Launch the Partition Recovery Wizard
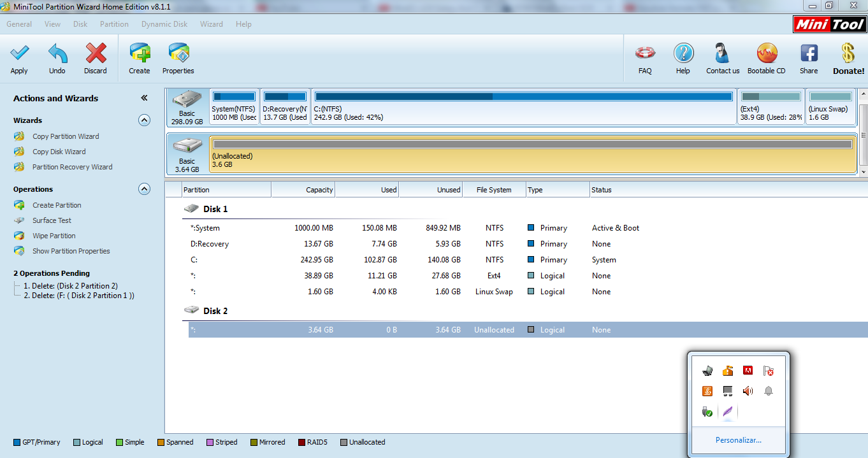 tap(72, 167)
